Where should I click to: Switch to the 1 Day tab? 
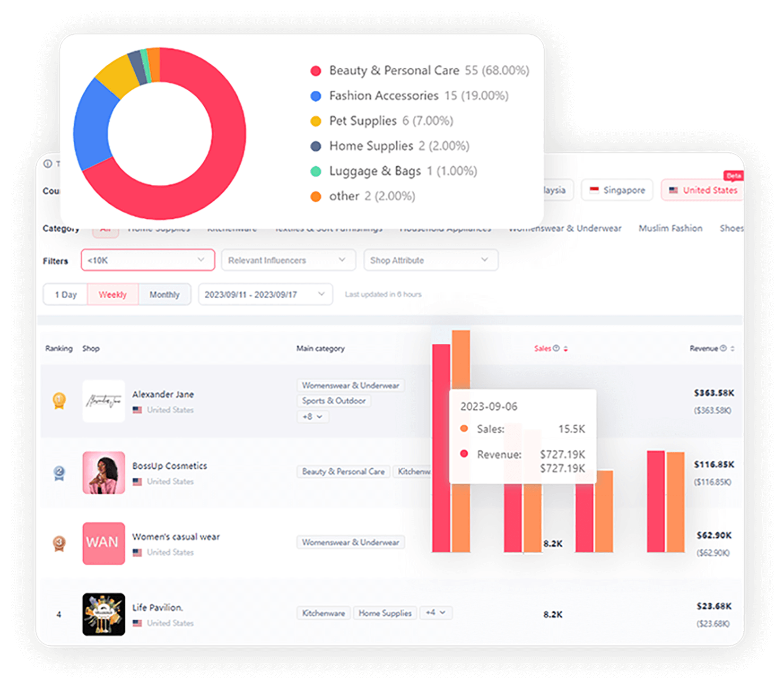pyautogui.click(x=65, y=294)
